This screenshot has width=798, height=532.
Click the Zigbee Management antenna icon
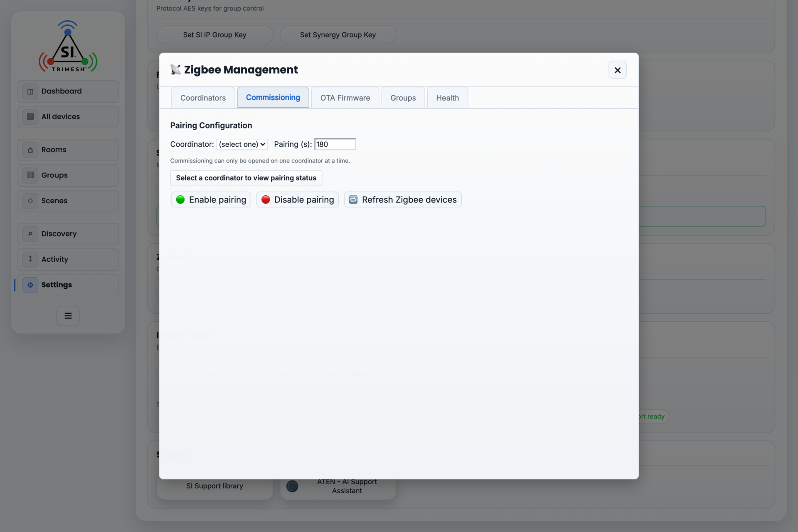175,70
